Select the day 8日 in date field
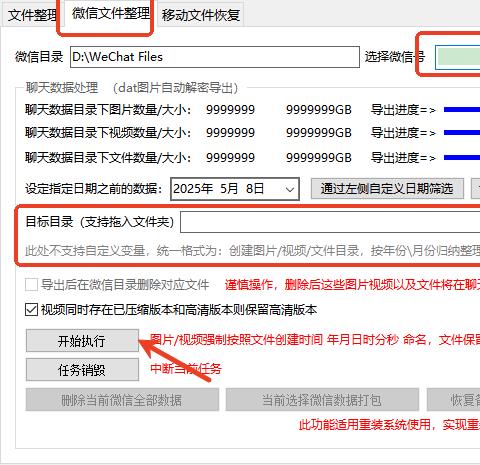Viewport: 480px width, 465px height. [x=255, y=189]
